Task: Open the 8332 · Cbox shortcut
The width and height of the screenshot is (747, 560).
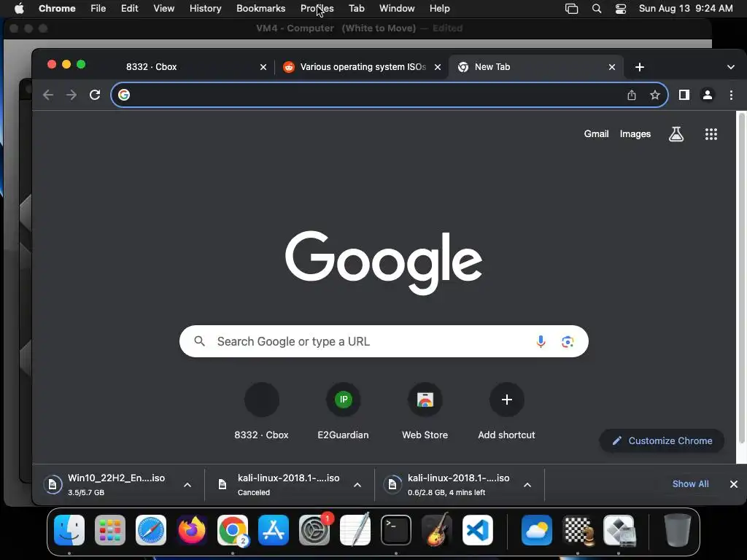Action: 262,411
